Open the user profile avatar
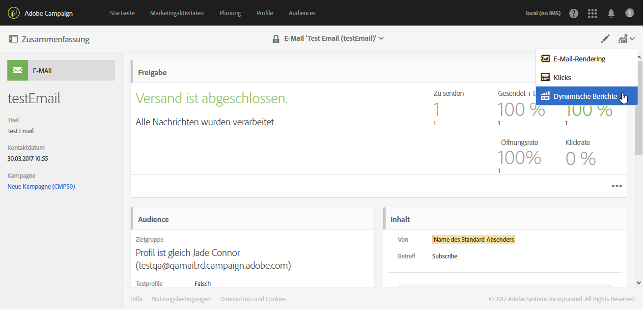Image resolution: width=644 pixels, height=310 pixels. click(x=630, y=13)
